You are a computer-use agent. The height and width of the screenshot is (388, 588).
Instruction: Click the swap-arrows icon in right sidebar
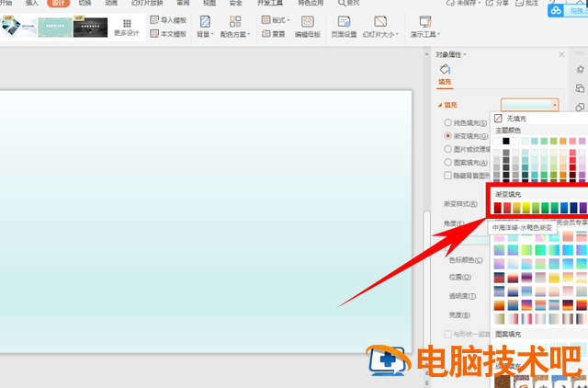(580, 88)
